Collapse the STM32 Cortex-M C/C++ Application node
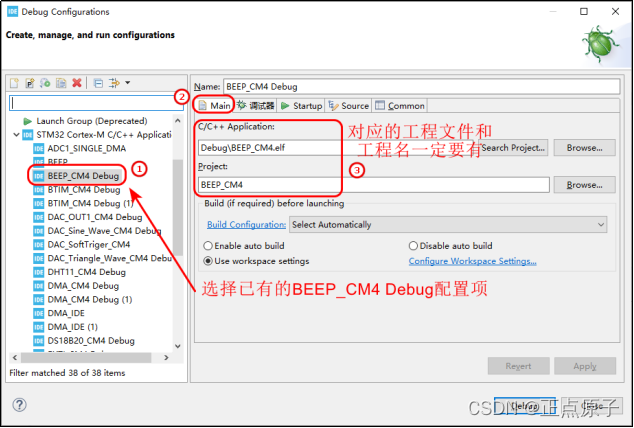Viewport: 634px width, 428px height. coord(16,135)
